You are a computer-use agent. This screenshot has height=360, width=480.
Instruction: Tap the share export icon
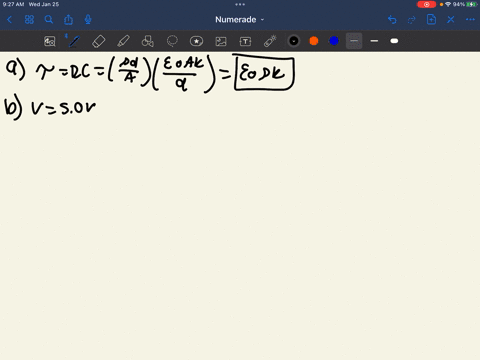(68, 20)
